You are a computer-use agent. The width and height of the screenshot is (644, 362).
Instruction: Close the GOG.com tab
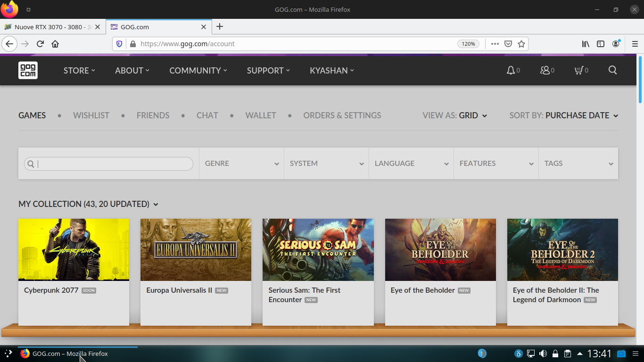tap(204, 27)
